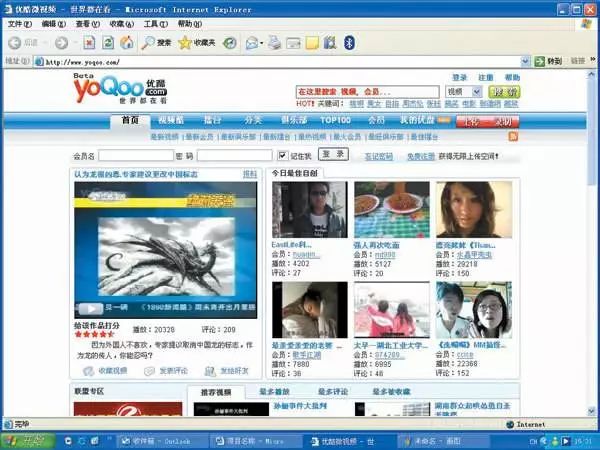Open the 视频 search type dropdown
The height and width of the screenshot is (450, 600).
coord(464,92)
